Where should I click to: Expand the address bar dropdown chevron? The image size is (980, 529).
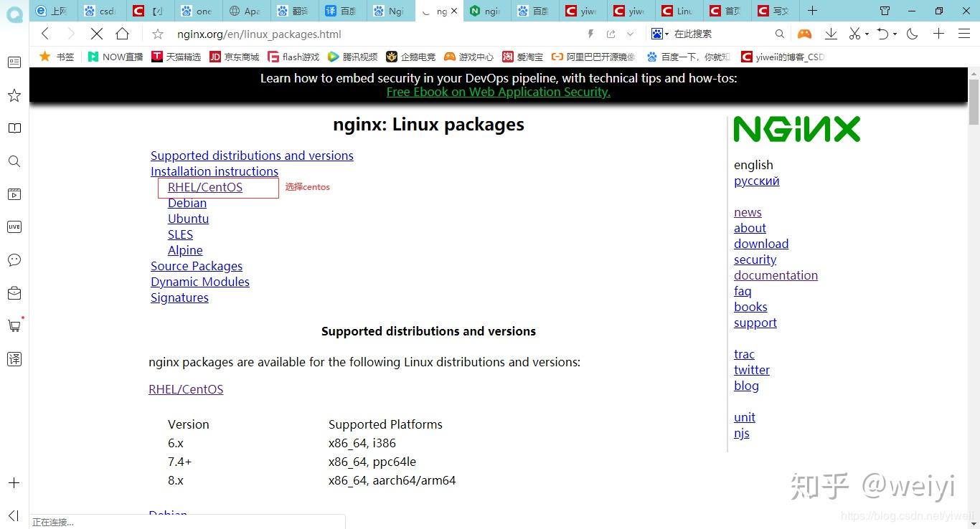pos(630,34)
